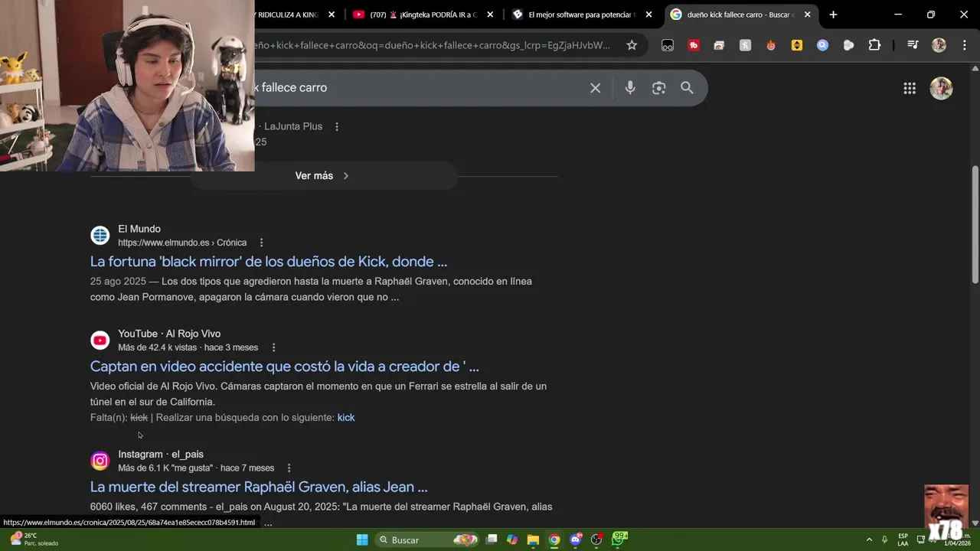Close the 'El mejor software' tab
This screenshot has height=551, width=980.
(648, 15)
